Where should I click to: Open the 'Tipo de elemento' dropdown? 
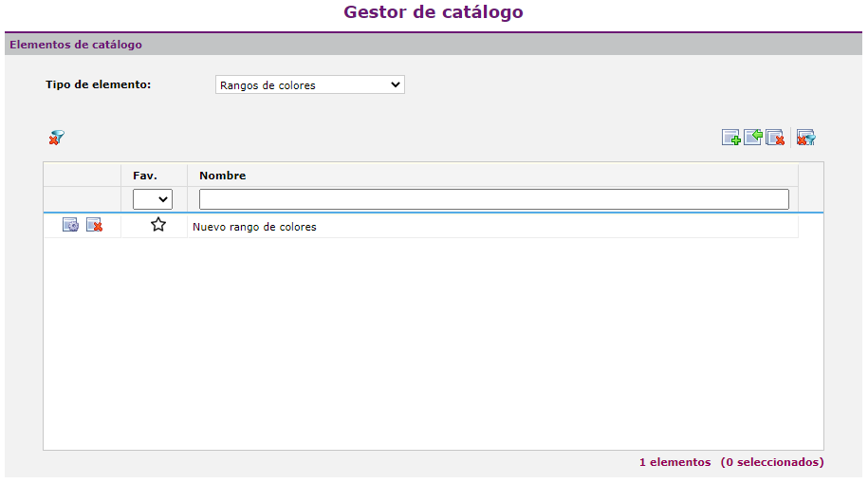pyautogui.click(x=310, y=85)
